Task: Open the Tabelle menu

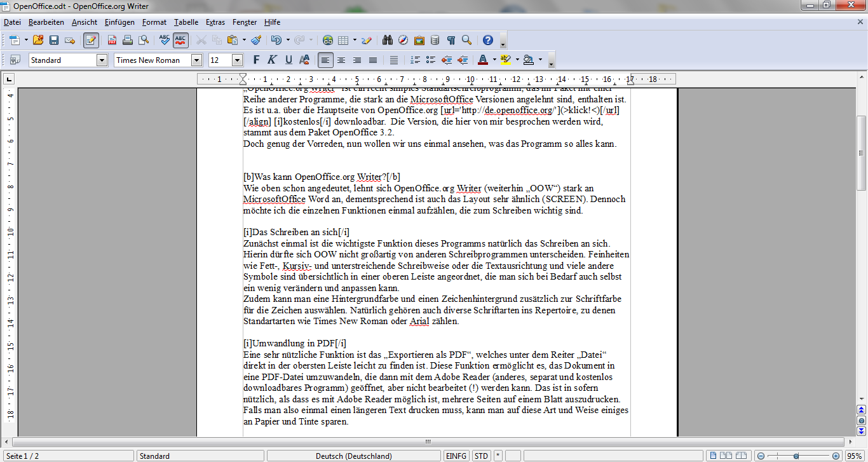Action: tap(186, 22)
